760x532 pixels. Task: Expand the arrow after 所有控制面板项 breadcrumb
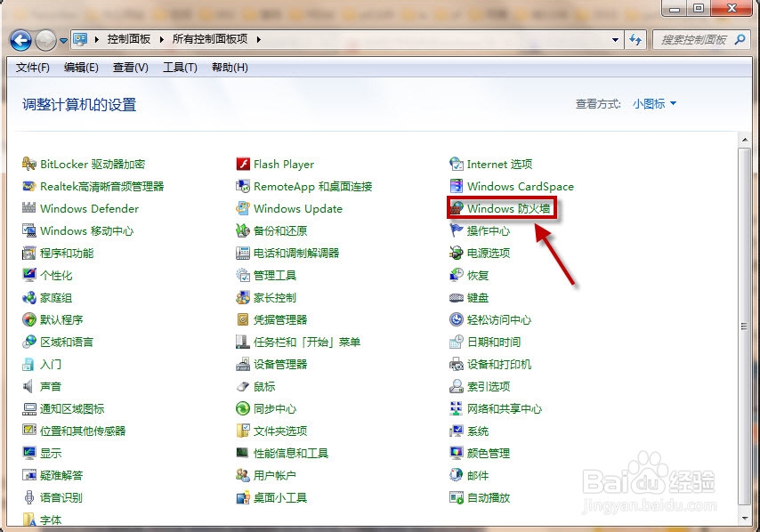click(x=258, y=39)
